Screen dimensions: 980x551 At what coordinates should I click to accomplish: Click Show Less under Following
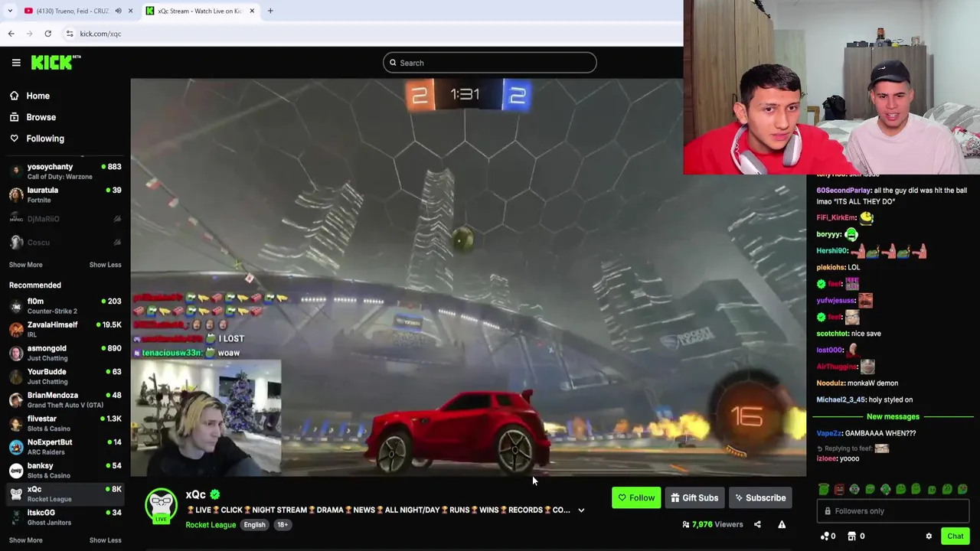pyautogui.click(x=105, y=265)
